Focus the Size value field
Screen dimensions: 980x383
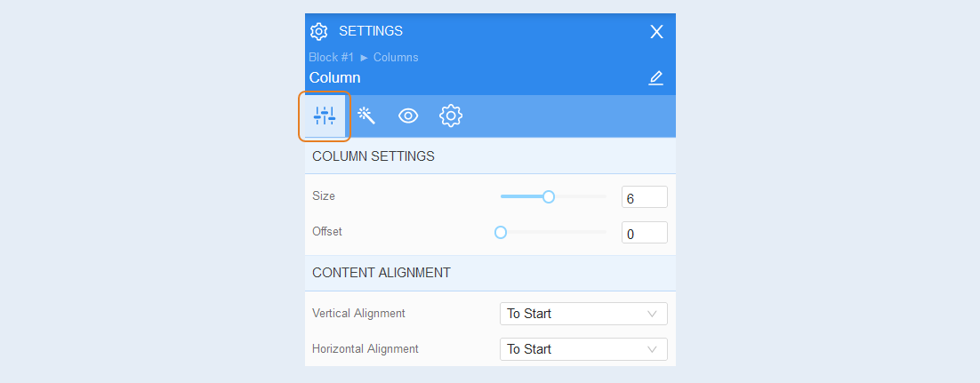tap(645, 196)
